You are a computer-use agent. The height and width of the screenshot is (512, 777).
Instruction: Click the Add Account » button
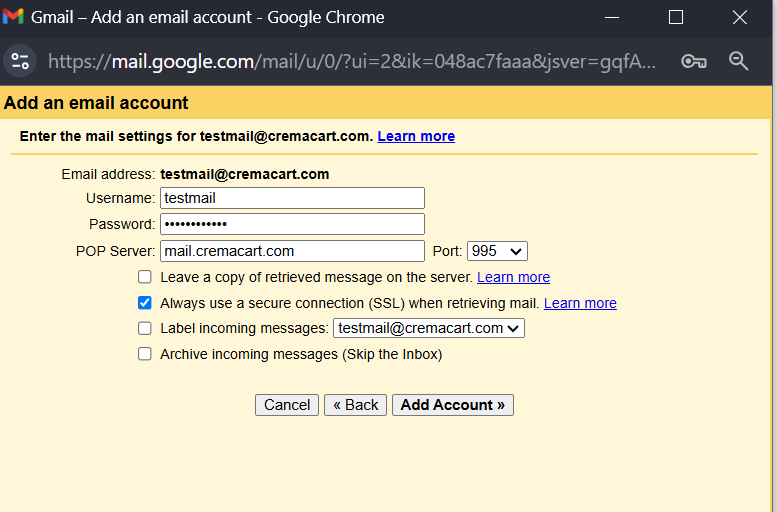(453, 405)
